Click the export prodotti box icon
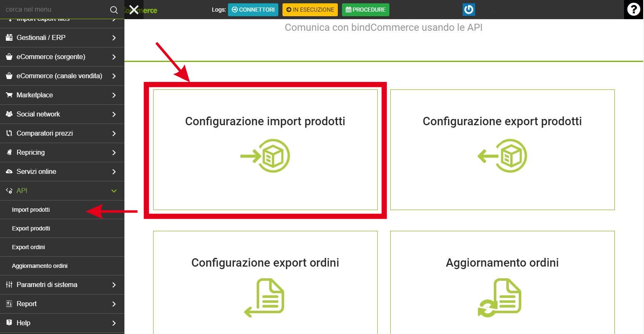The width and height of the screenshot is (644, 334). click(x=502, y=156)
